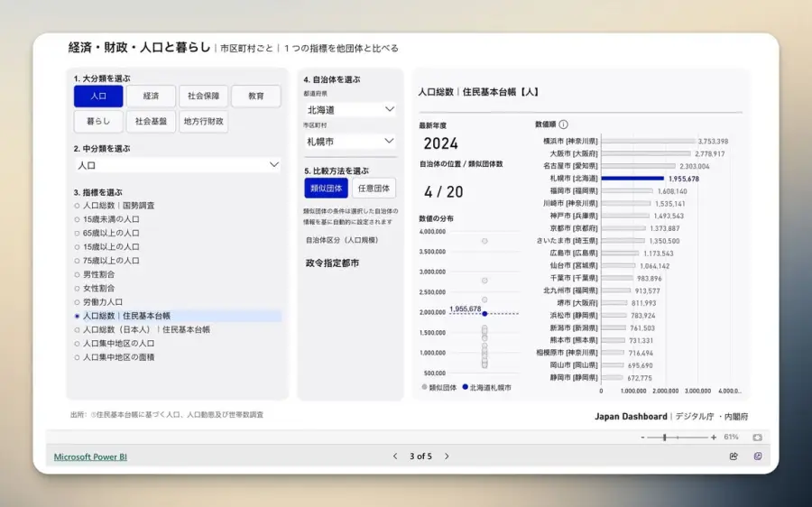812x507 pixels.
Task: Select 人口総数（日本人）｜住民基本台帳 indicator
Action: pyautogui.click(x=143, y=330)
